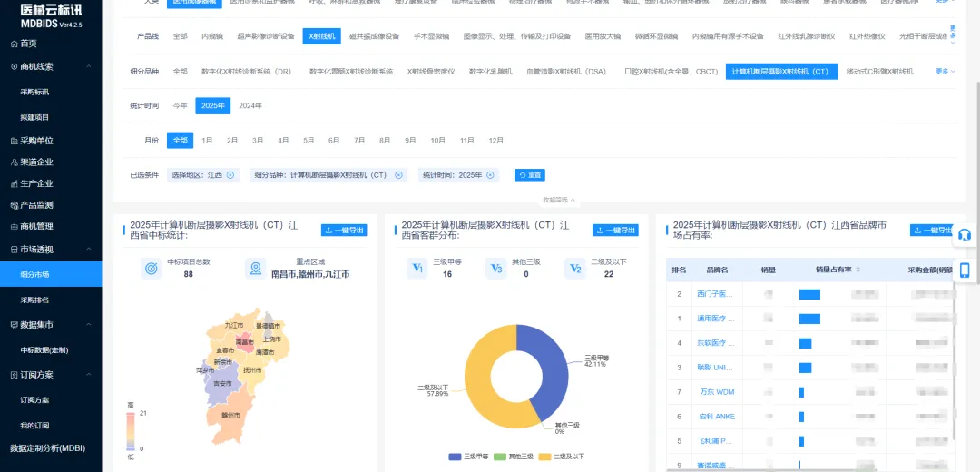
Task: Click the 产品监测 icon in sidebar
Action: tap(15, 205)
